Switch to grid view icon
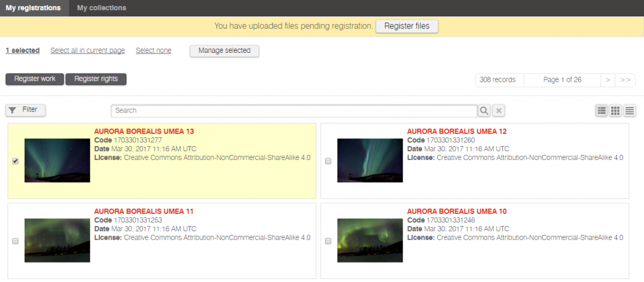Screen dimensions: 644x282 click(616, 111)
